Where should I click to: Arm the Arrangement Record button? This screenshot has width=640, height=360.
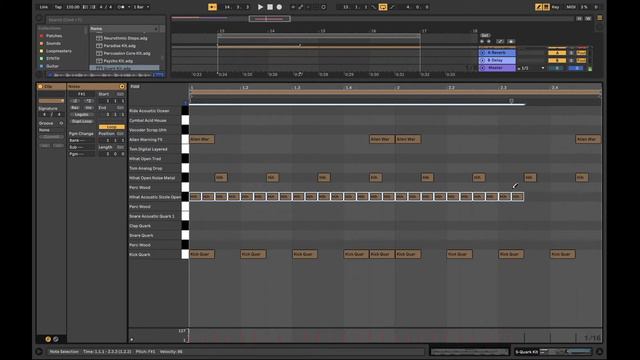279,7
